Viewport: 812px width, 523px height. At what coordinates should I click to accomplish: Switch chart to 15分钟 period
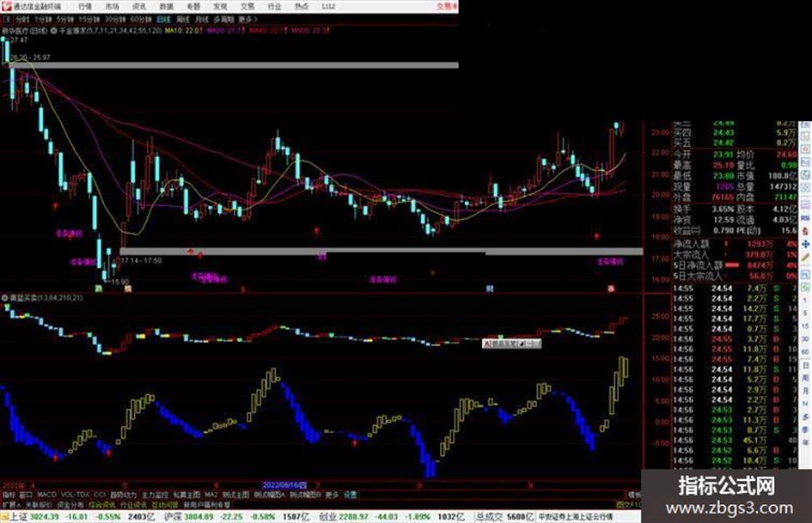(89, 19)
